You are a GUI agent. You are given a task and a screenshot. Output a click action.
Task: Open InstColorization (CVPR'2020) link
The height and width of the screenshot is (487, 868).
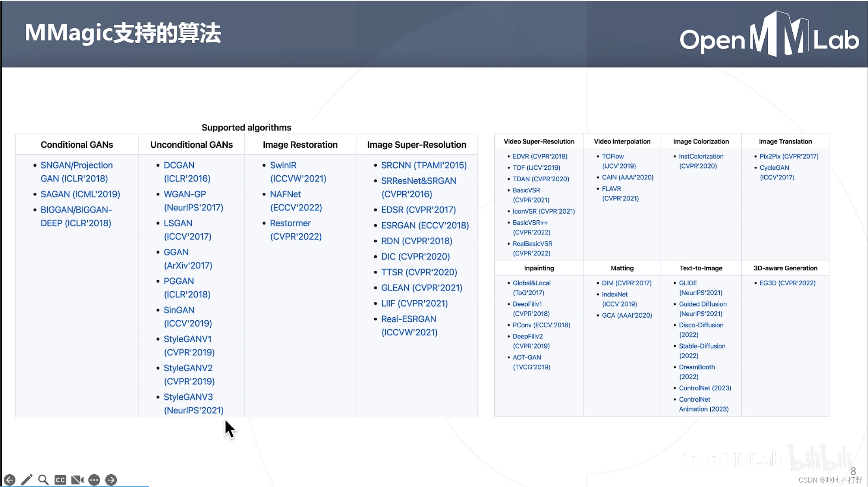coord(701,161)
